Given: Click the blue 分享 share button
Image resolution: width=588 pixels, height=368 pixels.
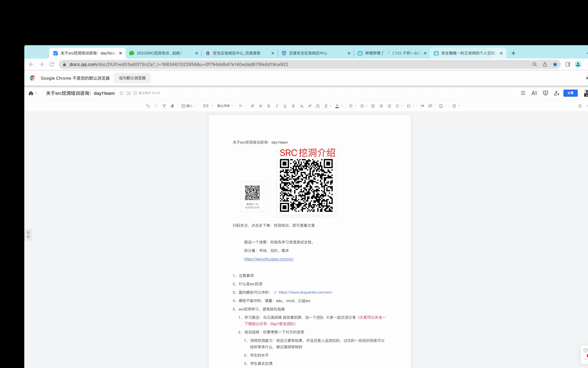Looking at the screenshot, I should click(x=570, y=93).
